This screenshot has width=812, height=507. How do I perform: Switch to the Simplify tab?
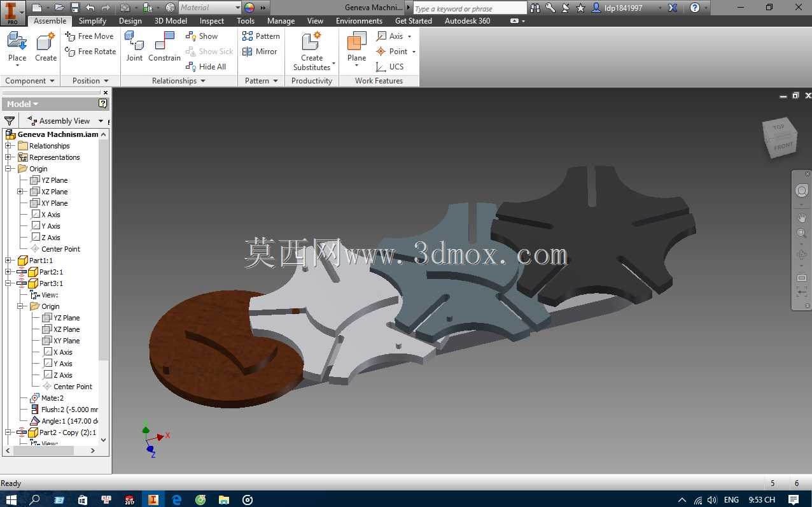click(x=92, y=21)
